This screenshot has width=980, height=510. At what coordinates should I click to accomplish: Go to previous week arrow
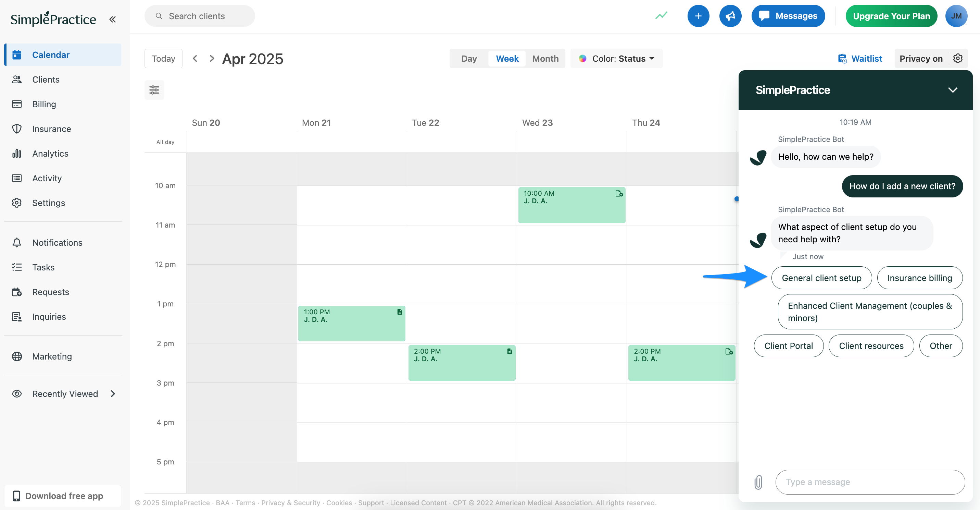click(x=195, y=58)
